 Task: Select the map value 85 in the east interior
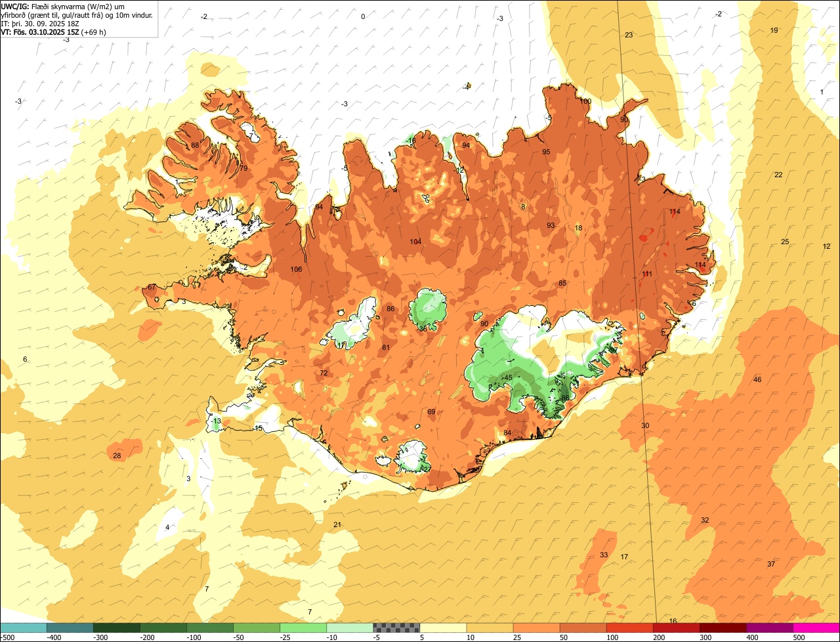pyautogui.click(x=562, y=284)
